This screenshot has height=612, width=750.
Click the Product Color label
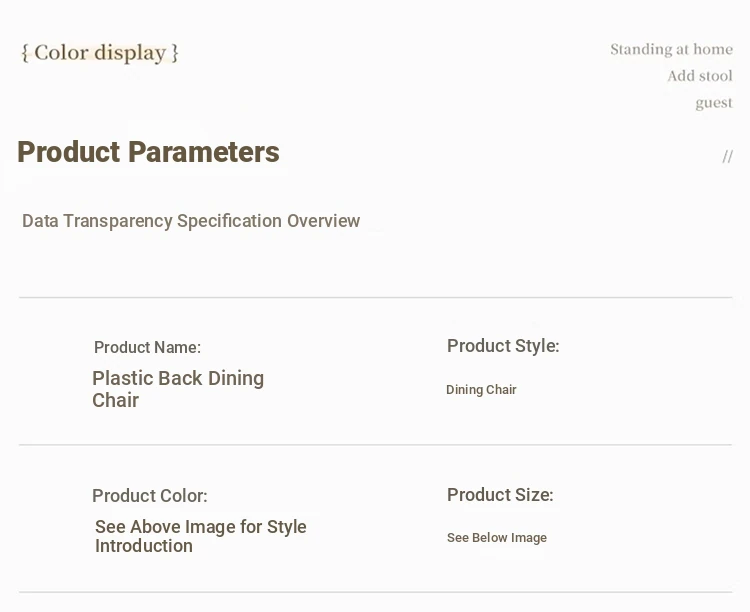(150, 496)
